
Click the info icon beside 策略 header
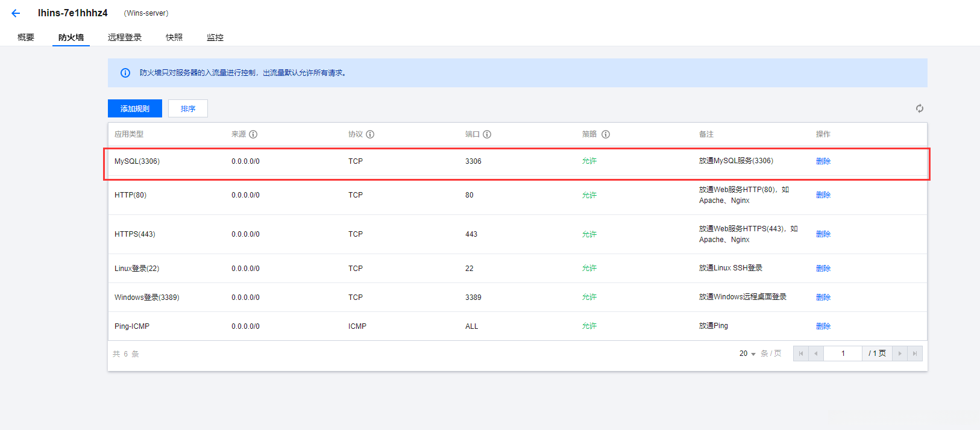point(606,134)
